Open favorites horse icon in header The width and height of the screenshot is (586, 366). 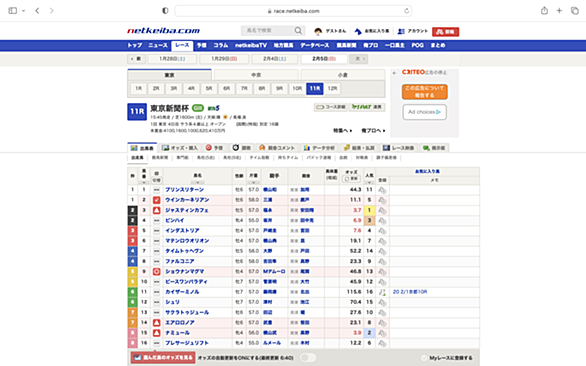point(358,31)
